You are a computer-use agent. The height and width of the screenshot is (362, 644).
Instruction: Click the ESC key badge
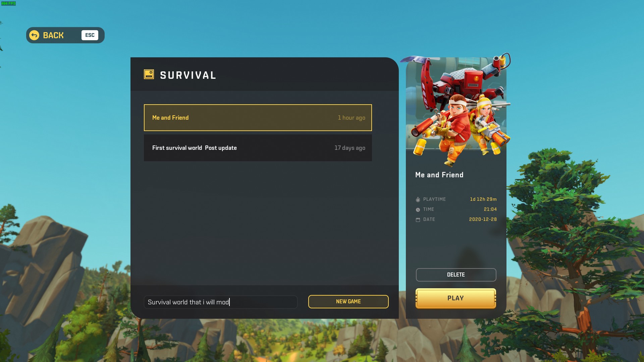[x=90, y=35]
